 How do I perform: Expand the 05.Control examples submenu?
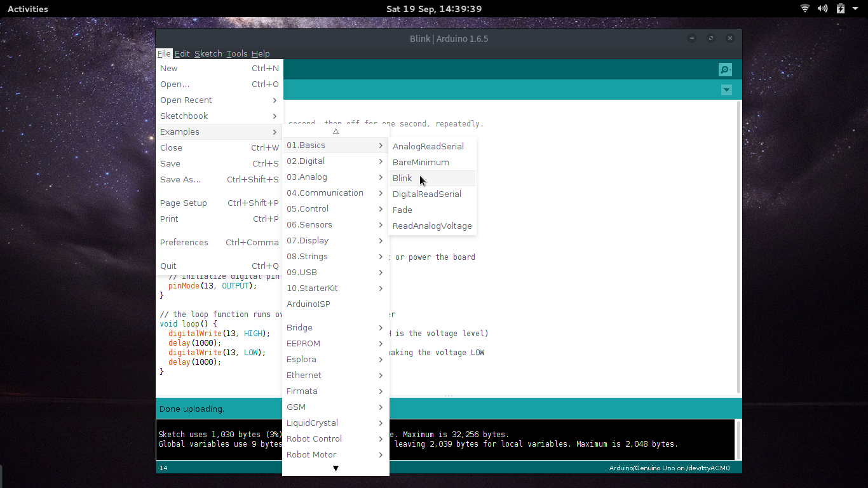(336, 209)
